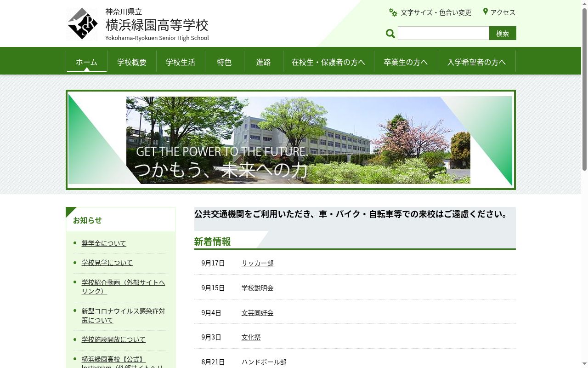Click the school crest logo
Image resolution: width=588 pixels, height=368 pixels.
[82, 24]
